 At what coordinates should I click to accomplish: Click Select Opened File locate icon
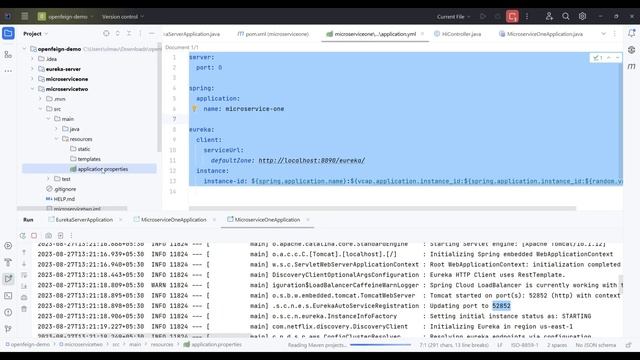106,33
